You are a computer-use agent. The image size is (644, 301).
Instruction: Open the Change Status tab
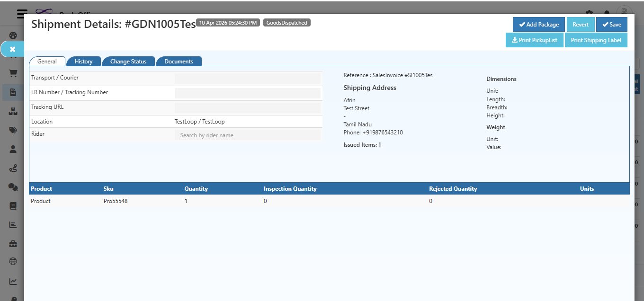(129, 61)
